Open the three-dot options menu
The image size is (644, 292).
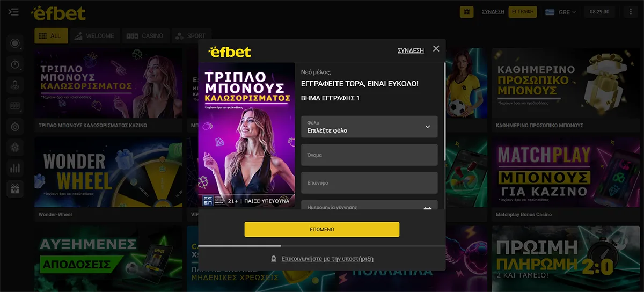tap(631, 12)
